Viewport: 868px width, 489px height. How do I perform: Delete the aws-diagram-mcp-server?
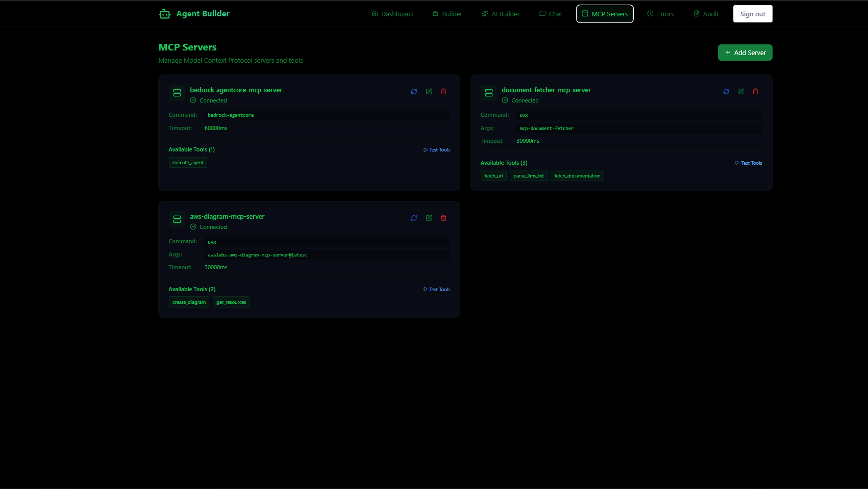[443, 218]
